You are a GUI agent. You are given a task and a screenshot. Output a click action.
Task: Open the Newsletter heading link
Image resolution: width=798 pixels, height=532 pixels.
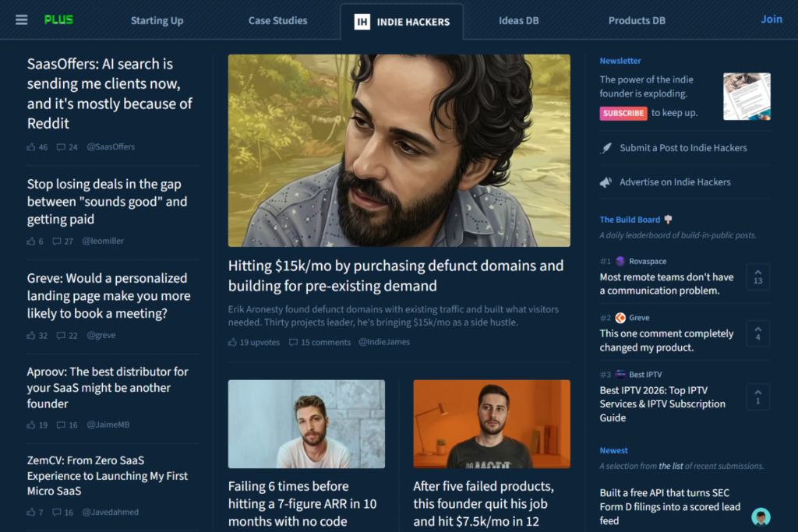click(x=620, y=61)
